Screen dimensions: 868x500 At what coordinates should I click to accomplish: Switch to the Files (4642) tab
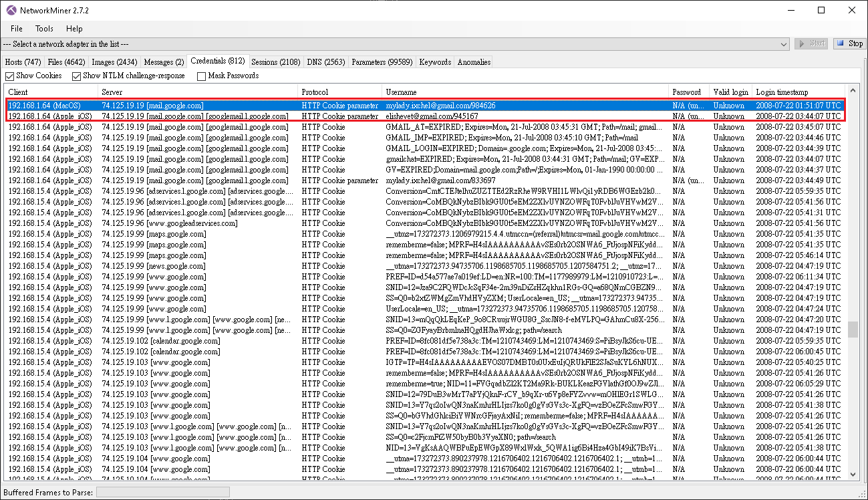(x=66, y=62)
